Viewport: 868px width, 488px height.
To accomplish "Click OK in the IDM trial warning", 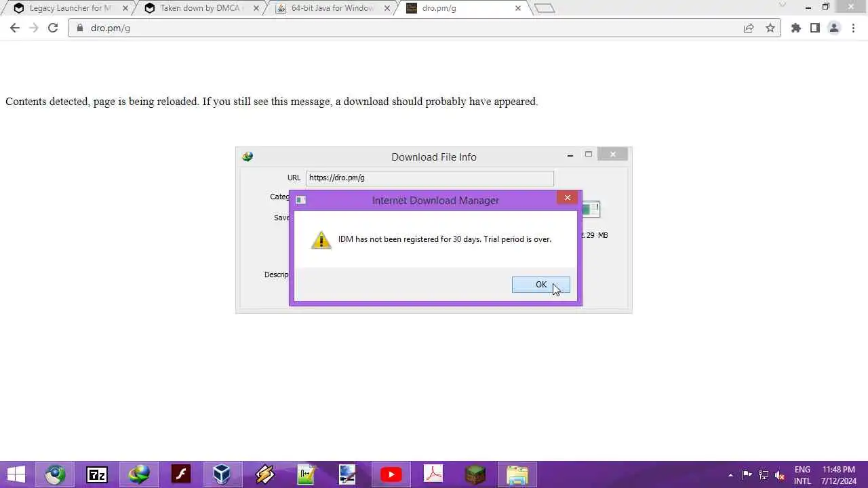I will [540, 285].
